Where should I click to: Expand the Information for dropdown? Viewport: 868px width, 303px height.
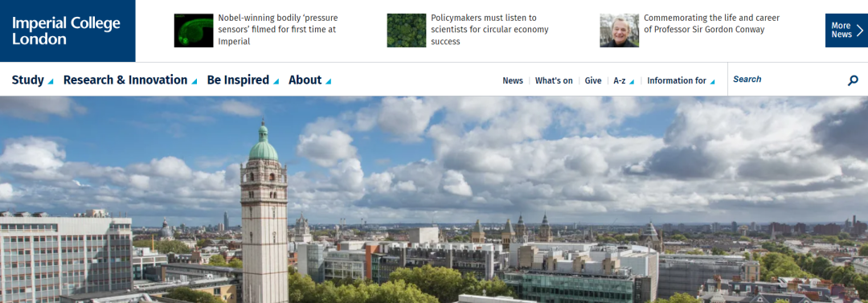(x=681, y=80)
